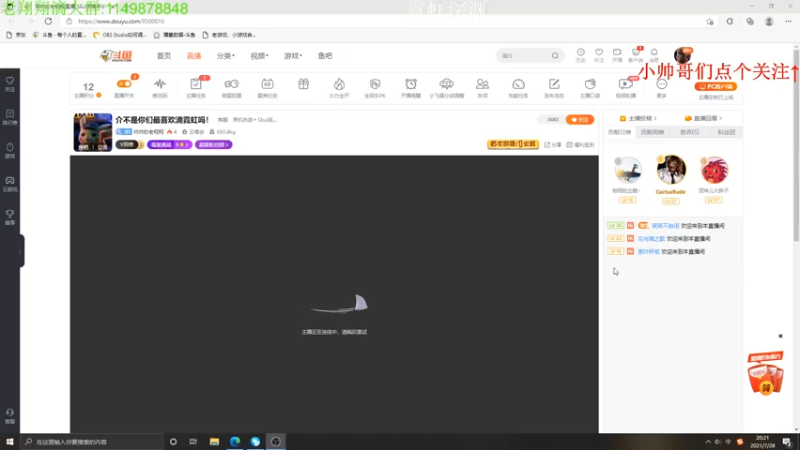Click the 分享 share link
The image size is (800, 450).
tap(553, 145)
